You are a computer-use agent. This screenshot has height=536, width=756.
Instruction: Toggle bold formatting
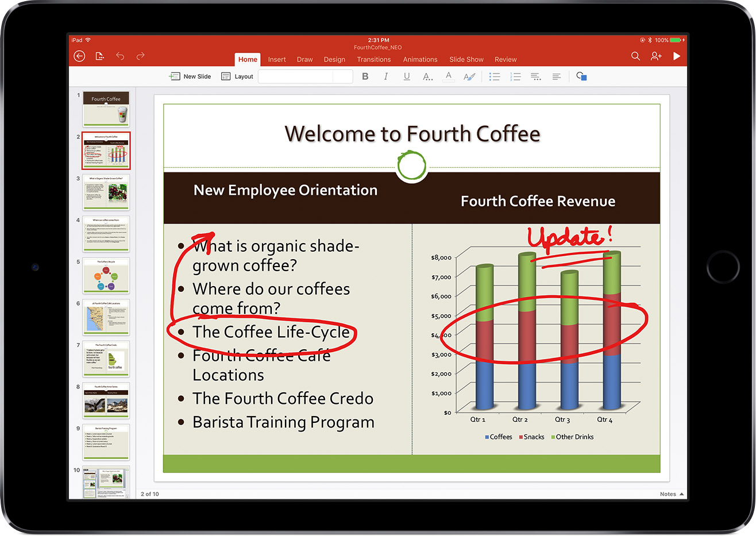click(365, 76)
